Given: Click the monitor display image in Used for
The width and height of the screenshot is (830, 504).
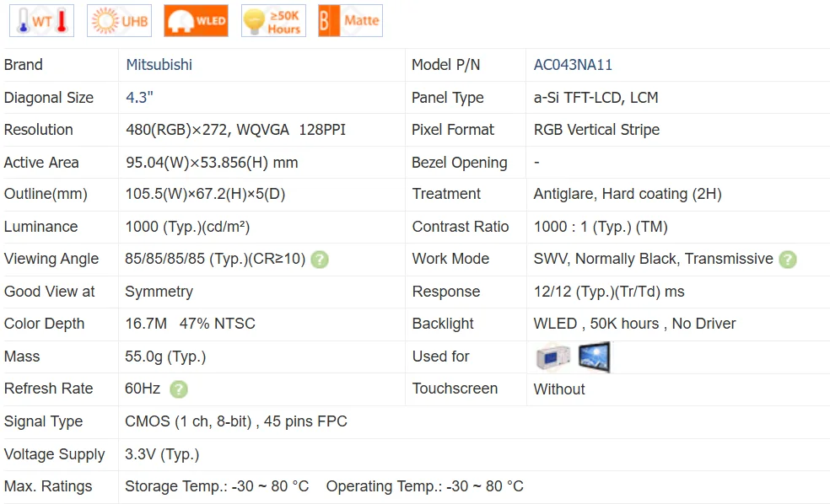Looking at the screenshot, I should [x=594, y=357].
